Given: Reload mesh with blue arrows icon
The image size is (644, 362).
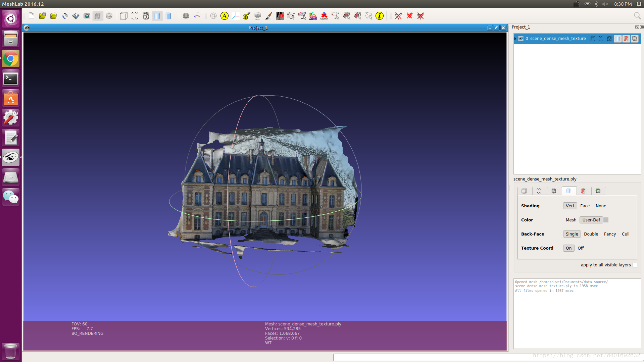Looking at the screenshot, I should 65,16.
